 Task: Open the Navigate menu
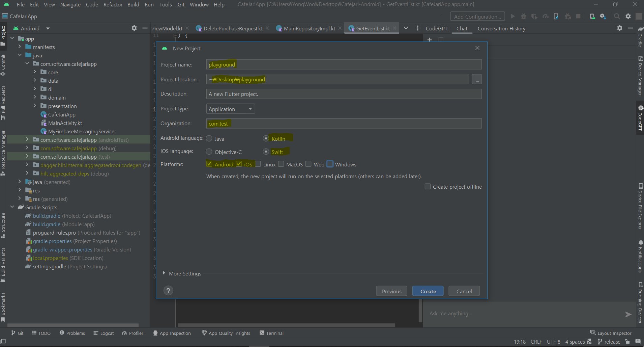tap(70, 4)
